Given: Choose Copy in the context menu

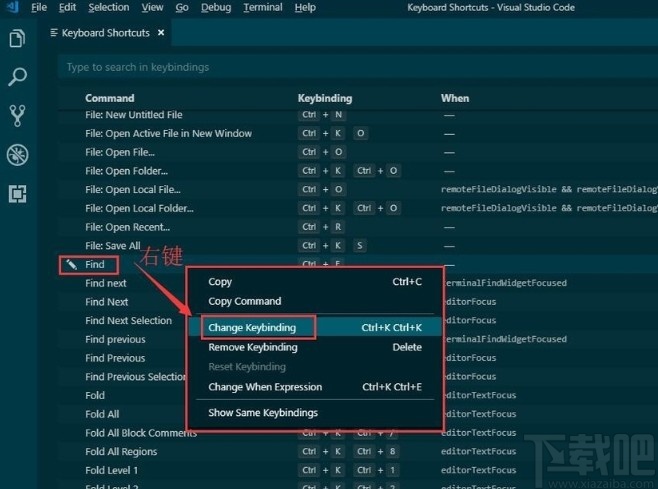Looking at the screenshot, I should click(x=315, y=282).
